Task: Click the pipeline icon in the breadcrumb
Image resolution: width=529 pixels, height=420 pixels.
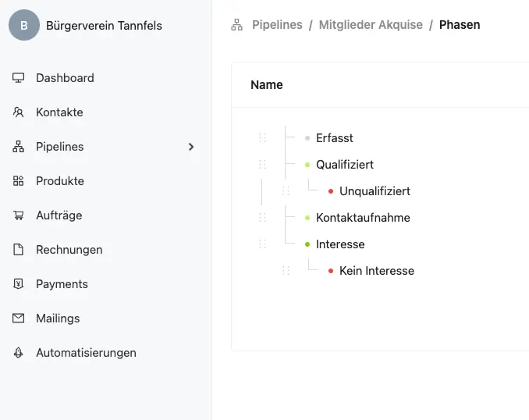Action: (x=237, y=25)
